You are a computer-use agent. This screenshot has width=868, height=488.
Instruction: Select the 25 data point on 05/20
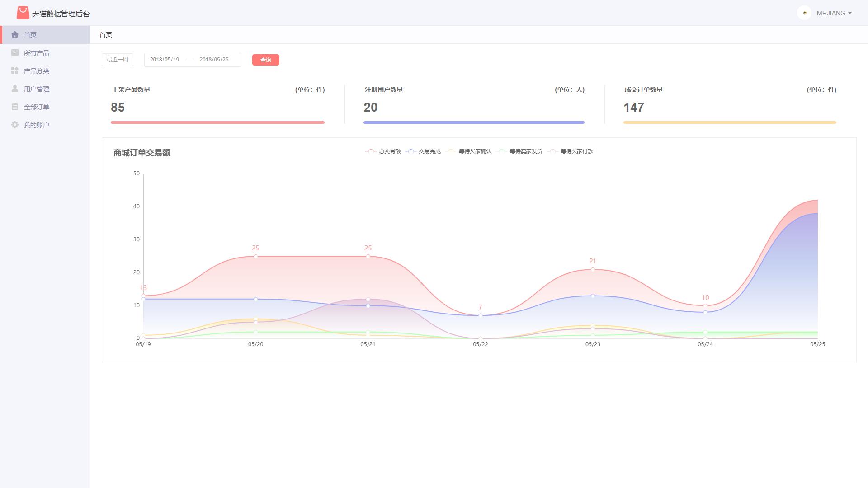point(255,256)
